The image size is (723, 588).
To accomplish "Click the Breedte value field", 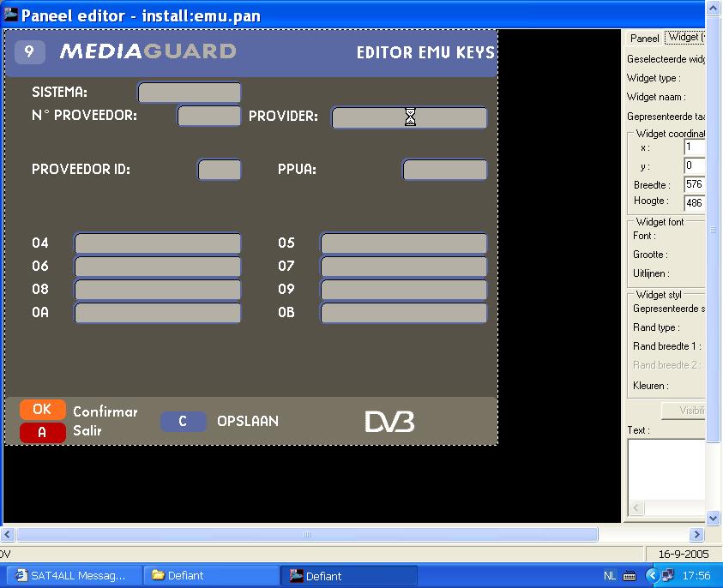I will pos(695,184).
